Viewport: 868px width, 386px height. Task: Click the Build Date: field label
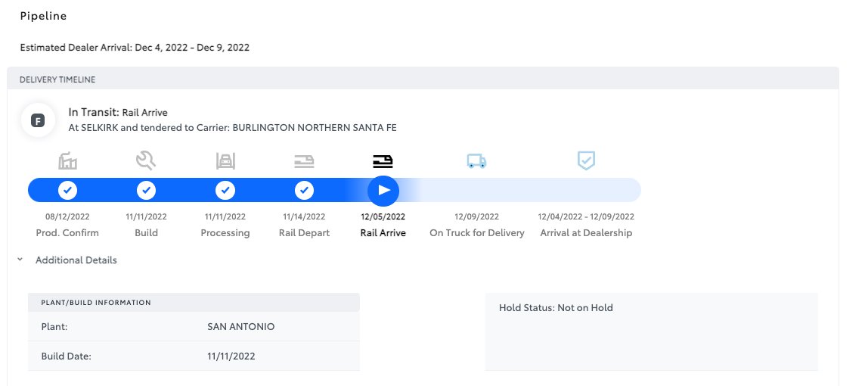tap(66, 356)
